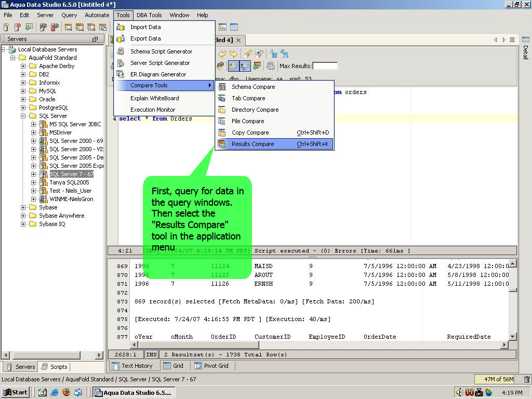Viewport: 532px width, 399px height.
Task: Open the Detail side panel
Action: click(x=526, y=48)
